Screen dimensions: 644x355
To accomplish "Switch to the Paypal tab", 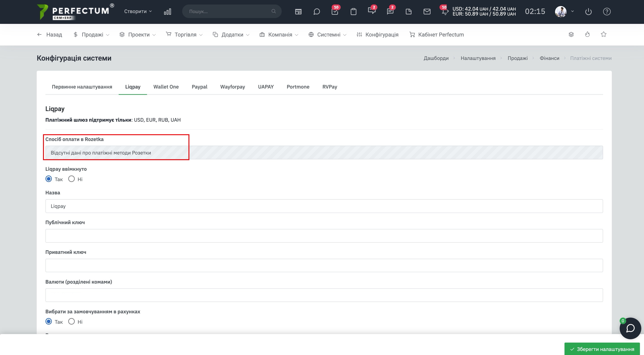I will coord(200,87).
